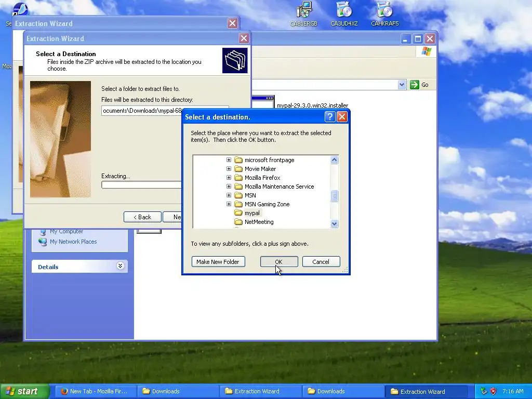Click the system clock showing 7:16 AM
The height and width of the screenshot is (399, 532).
pyautogui.click(x=513, y=391)
